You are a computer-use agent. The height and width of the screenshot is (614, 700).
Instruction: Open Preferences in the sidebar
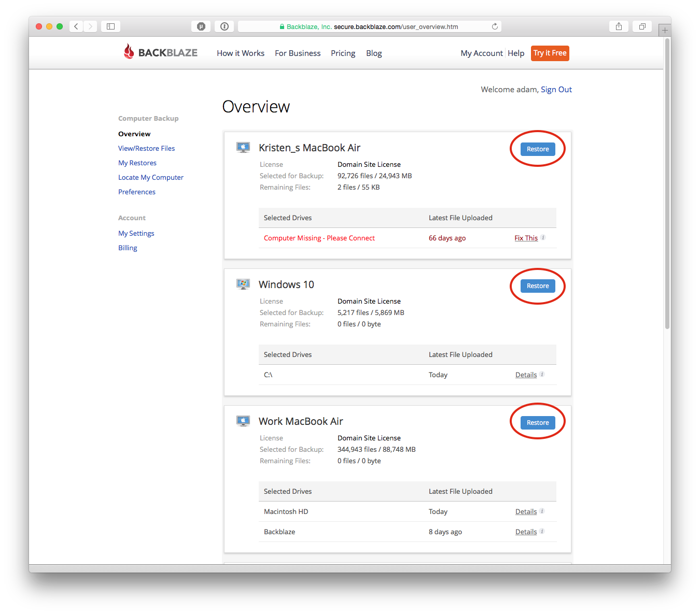137,192
